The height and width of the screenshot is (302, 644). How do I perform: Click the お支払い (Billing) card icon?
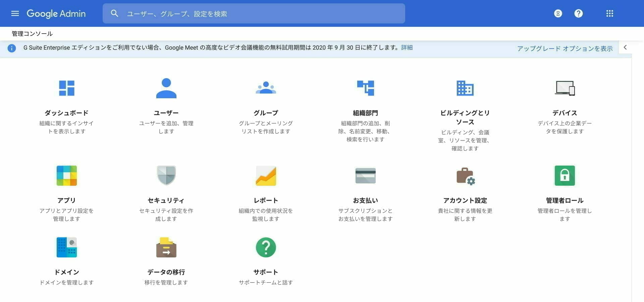(365, 175)
